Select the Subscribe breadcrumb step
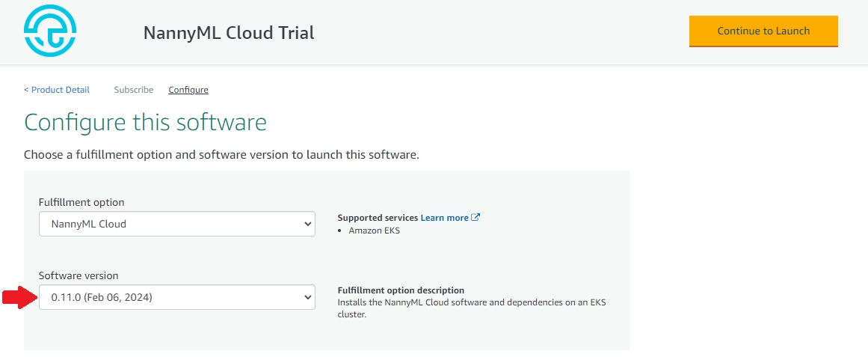 pos(133,90)
